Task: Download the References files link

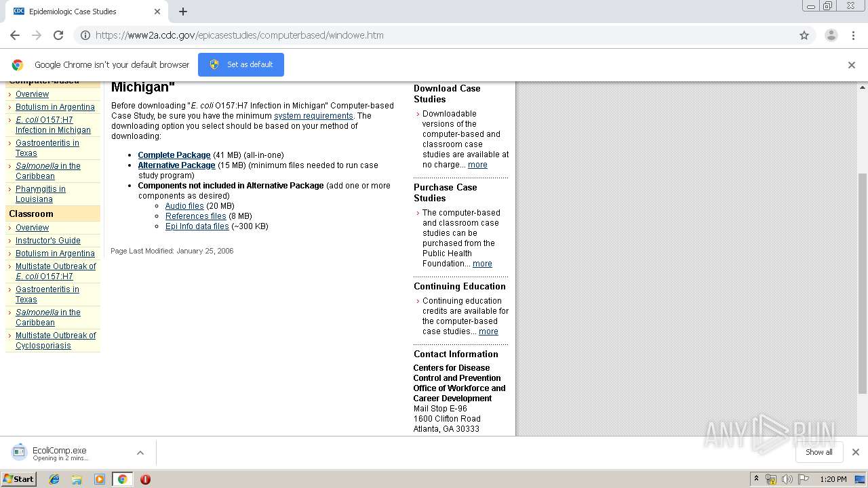Action: [x=196, y=216]
